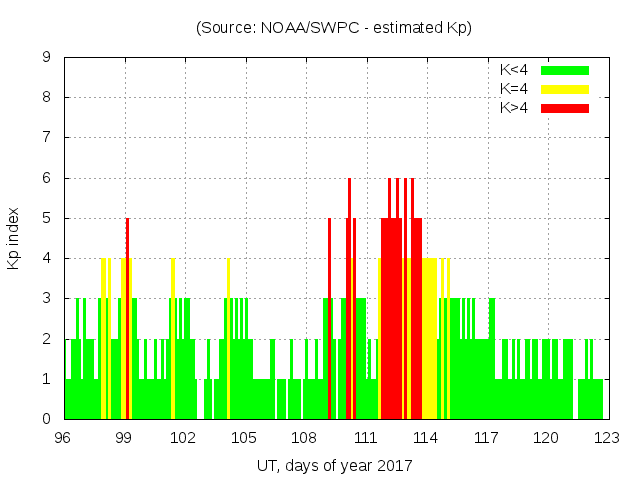Select the K>4 legend label text

coord(514,107)
